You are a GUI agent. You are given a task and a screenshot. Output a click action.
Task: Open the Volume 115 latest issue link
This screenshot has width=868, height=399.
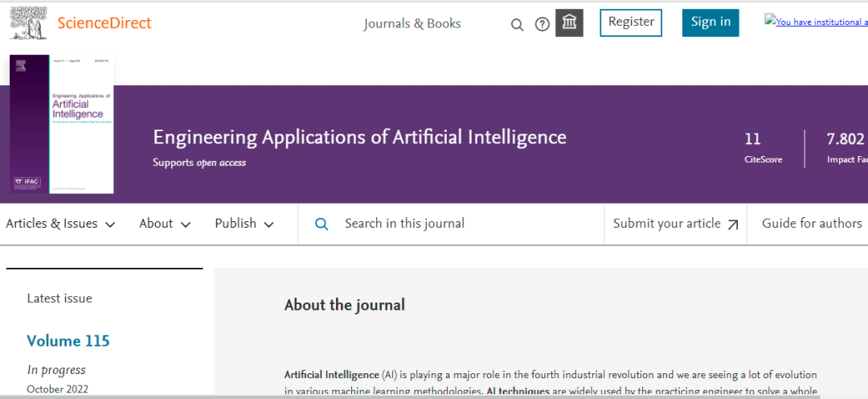coord(68,341)
